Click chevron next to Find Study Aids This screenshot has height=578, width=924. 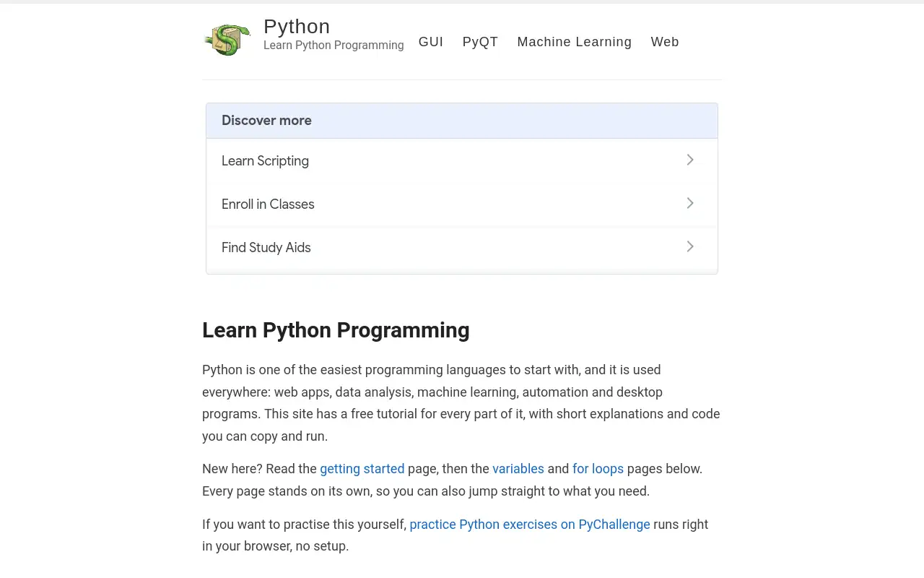coord(690,246)
